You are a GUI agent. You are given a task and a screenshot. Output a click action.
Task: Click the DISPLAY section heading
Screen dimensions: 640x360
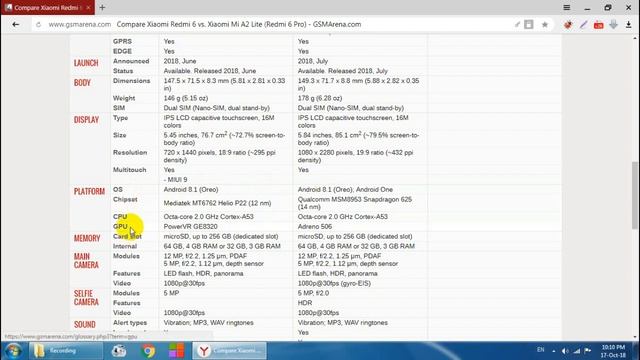coord(86,120)
